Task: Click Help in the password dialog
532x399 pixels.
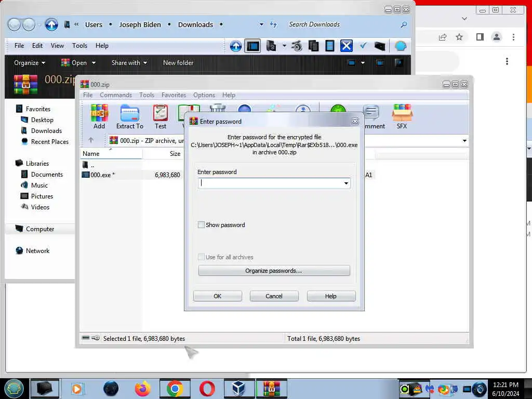Action: pyautogui.click(x=331, y=296)
